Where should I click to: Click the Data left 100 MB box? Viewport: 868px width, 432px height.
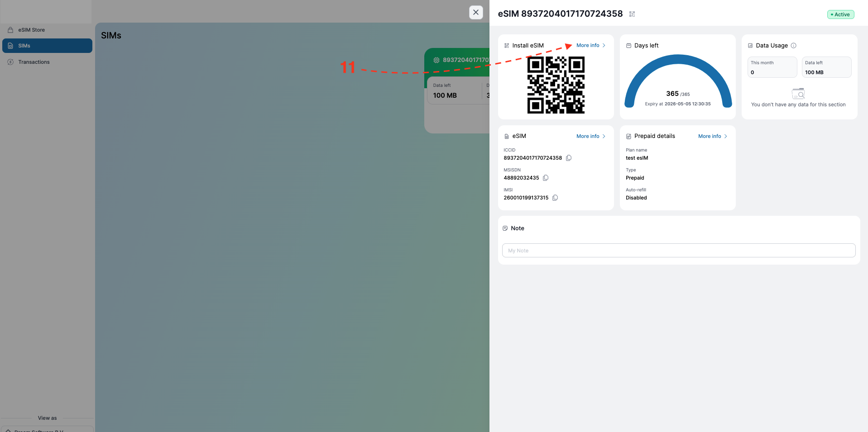point(826,67)
